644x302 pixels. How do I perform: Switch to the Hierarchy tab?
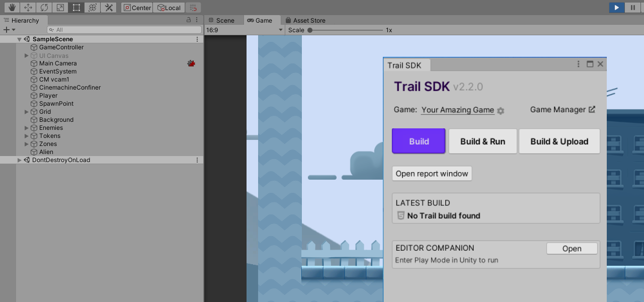tap(24, 20)
